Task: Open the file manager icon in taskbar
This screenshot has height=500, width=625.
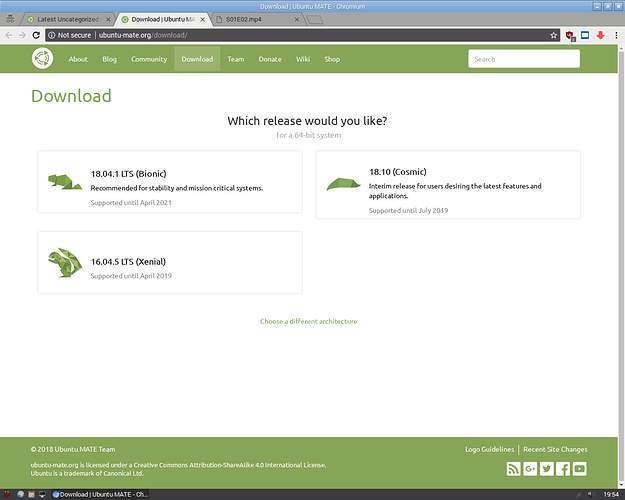Action: pos(31,494)
